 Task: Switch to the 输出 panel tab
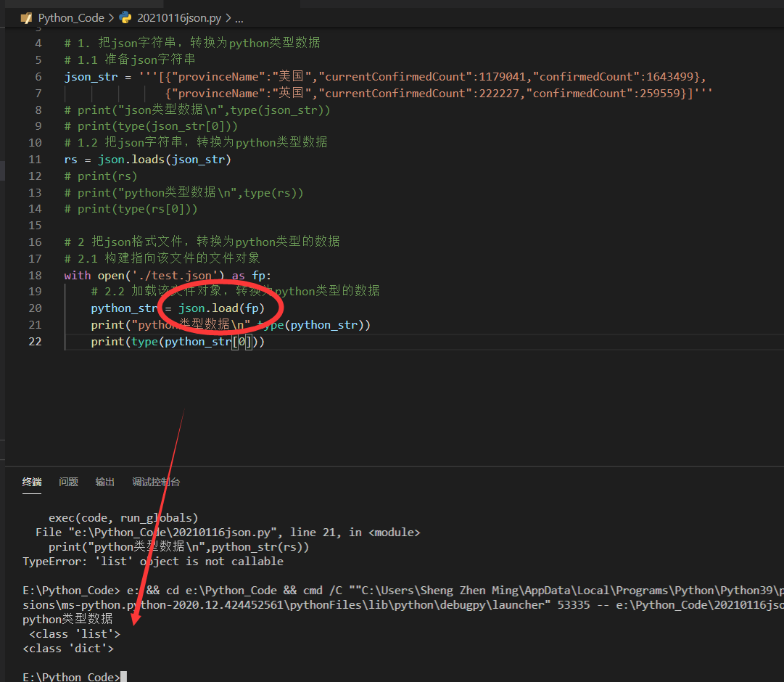click(105, 482)
